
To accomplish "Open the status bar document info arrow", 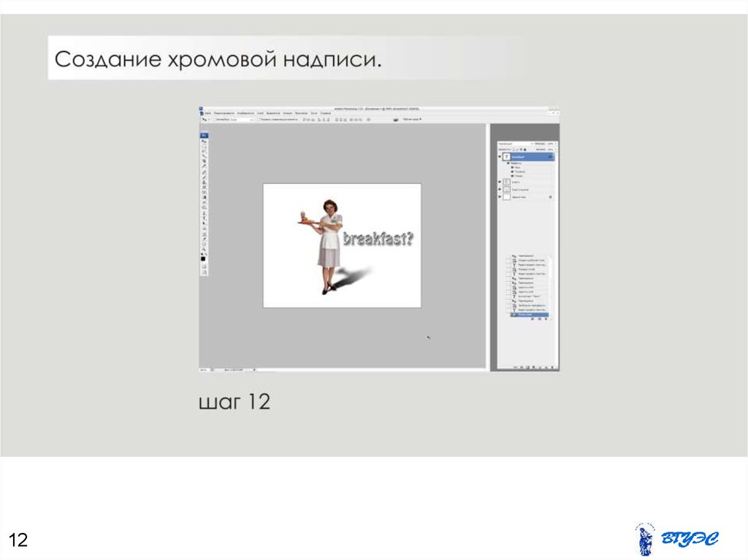I will (x=254, y=369).
